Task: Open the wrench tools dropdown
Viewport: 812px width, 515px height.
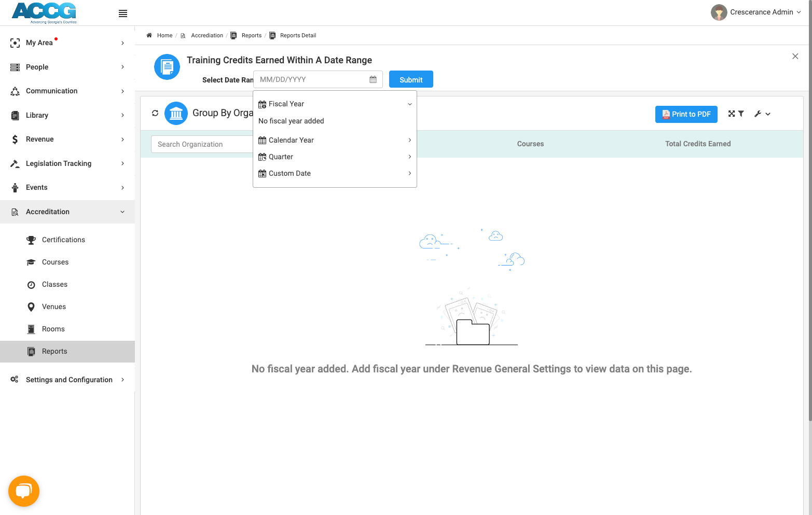Action: [762, 114]
